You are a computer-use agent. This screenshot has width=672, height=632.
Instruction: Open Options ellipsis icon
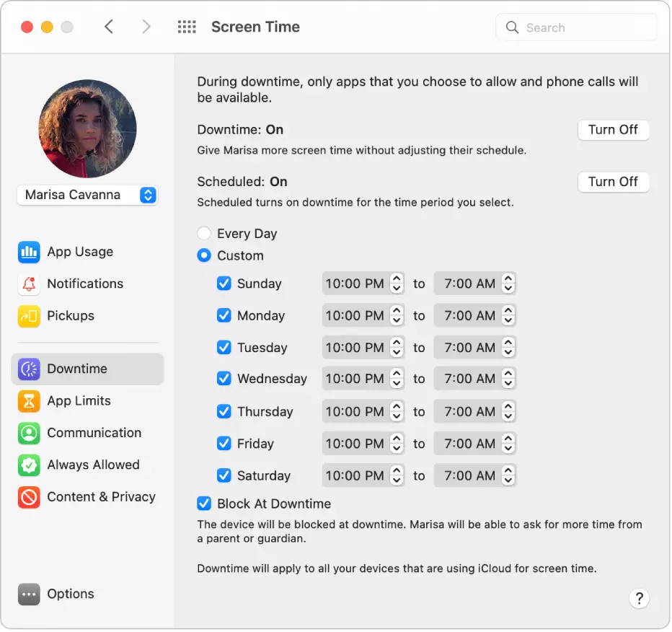pyautogui.click(x=29, y=594)
